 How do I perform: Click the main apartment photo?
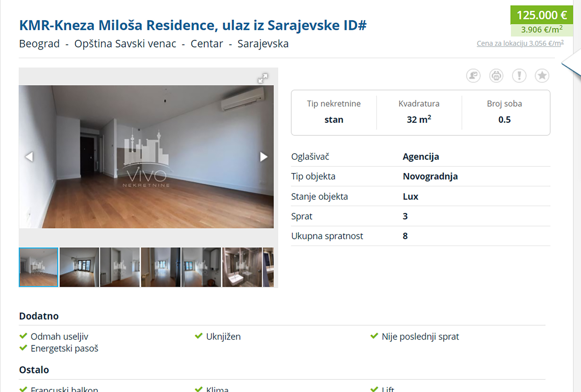pos(146,157)
